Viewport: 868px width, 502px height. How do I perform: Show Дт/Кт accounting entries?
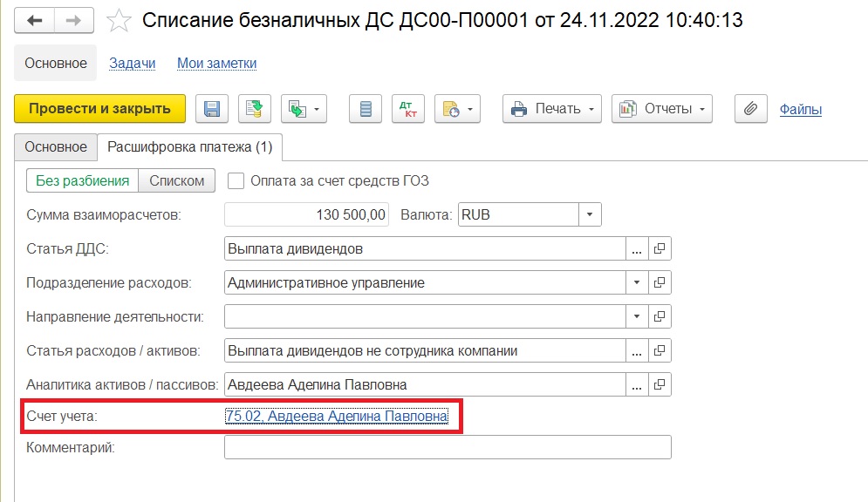pyautogui.click(x=408, y=108)
